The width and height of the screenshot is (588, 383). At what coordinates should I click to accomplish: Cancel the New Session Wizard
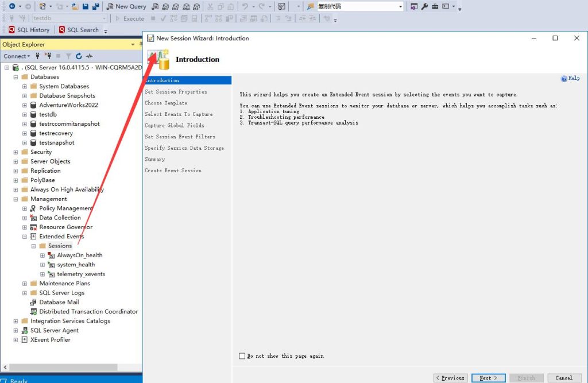(x=563, y=378)
